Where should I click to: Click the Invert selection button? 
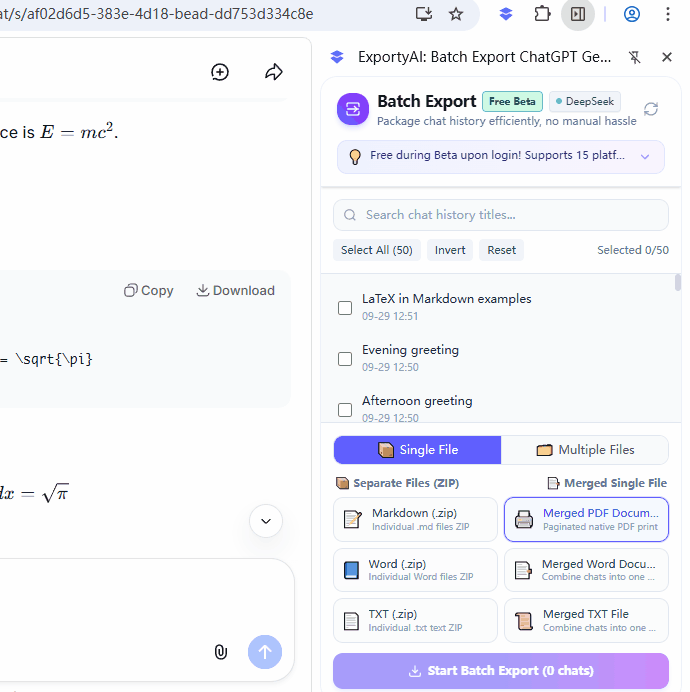pos(450,250)
